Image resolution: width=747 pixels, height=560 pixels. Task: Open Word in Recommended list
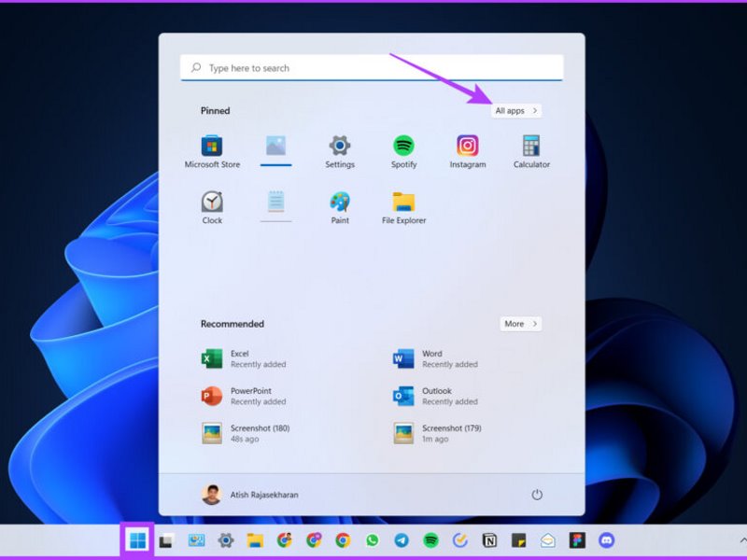coord(435,358)
